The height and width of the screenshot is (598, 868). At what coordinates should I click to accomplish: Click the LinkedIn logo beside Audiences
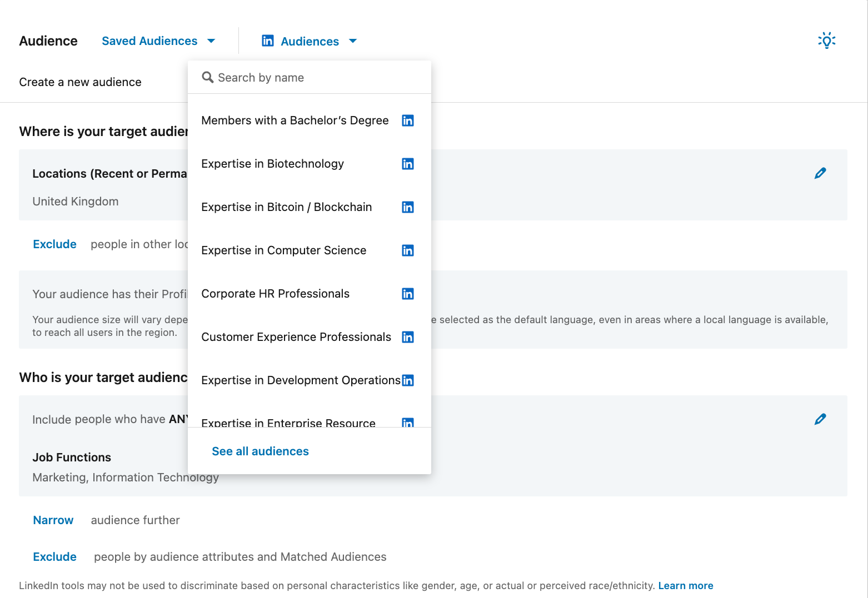pyautogui.click(x=268, y=41)
